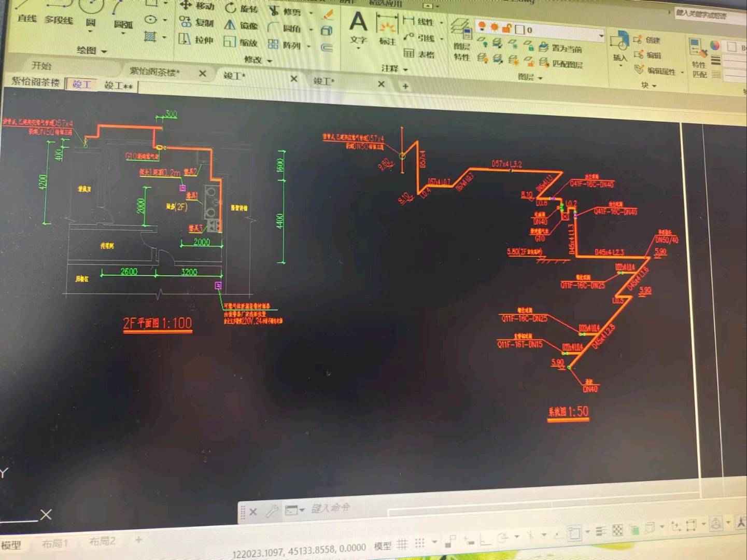Open the 圆 circle options dropdown

(x=90, y=32)
